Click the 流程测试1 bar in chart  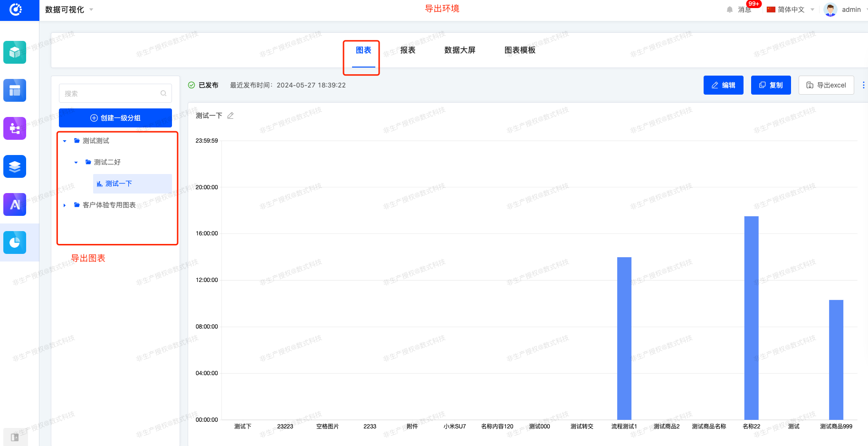(x=624, y=338)
